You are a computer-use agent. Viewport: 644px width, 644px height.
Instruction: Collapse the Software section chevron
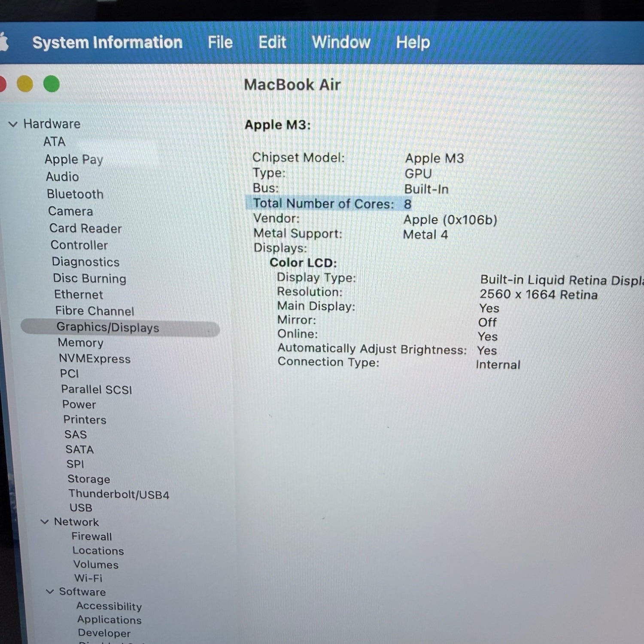[x=50, y=592]
